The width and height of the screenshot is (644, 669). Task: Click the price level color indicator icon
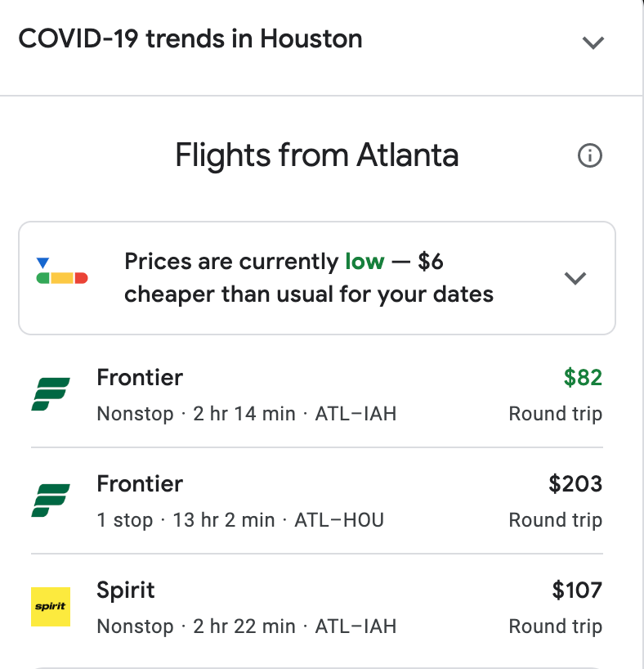coord(62,272)
